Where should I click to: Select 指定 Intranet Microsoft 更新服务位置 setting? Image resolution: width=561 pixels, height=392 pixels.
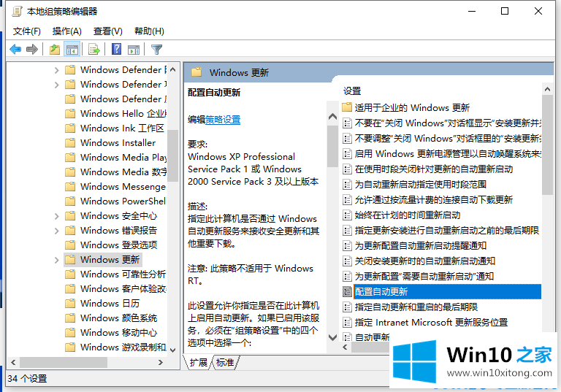tap(431, 322)
